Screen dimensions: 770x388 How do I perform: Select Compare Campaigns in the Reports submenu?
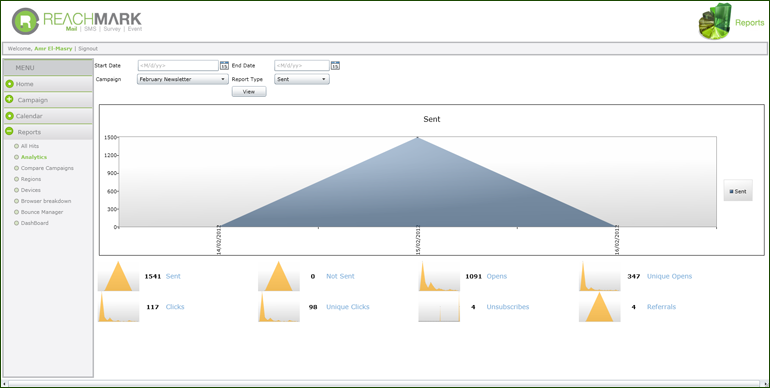coord(47,168)
